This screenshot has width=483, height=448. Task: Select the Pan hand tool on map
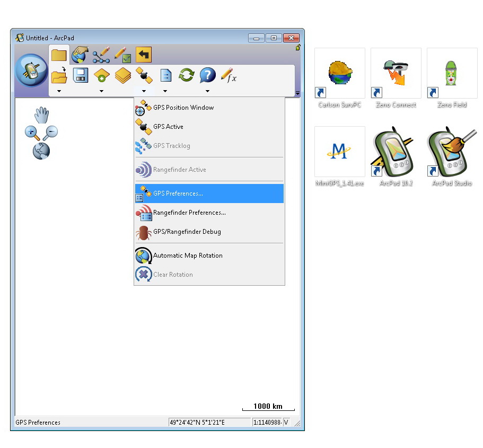[x=41, y=115]
